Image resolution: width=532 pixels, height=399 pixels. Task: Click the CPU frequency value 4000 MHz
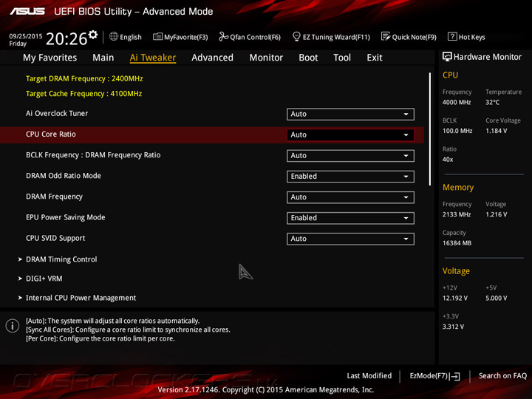click(x=457, y=102)
